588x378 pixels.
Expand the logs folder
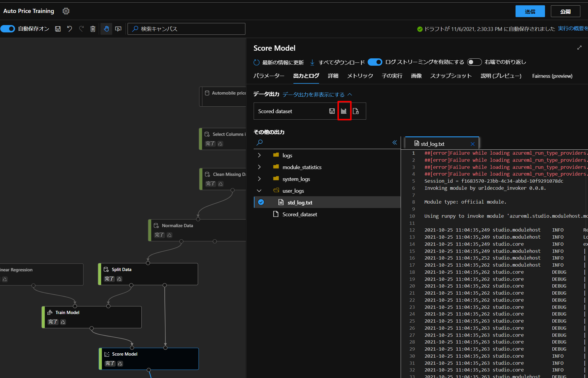(x=259, y=155)
